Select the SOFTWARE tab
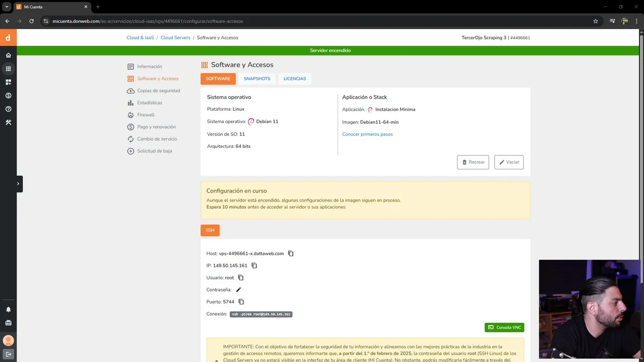This screenshot has height=362, width=644. (218, 79)
